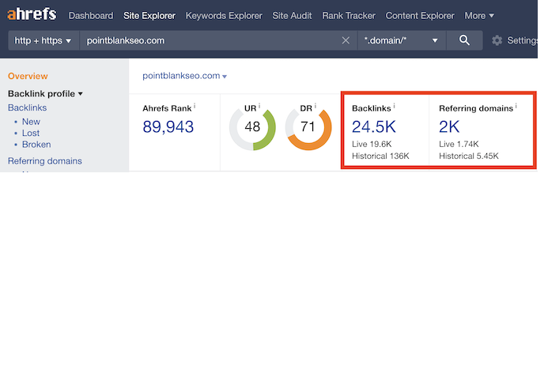Image resolution: width=548 pixels, height=392 pixels.
Task: Go to Keywords Explorer tab
Action: point(224,16)
